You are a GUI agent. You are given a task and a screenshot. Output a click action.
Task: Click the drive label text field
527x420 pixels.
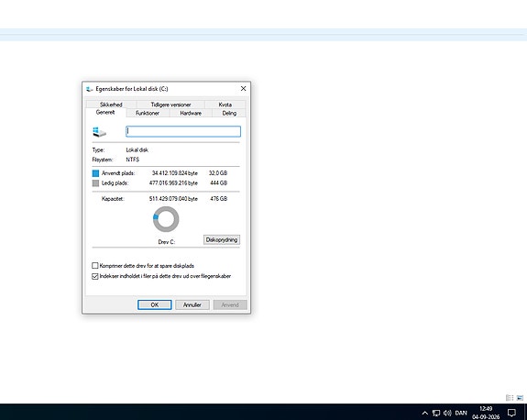point(183,131)
